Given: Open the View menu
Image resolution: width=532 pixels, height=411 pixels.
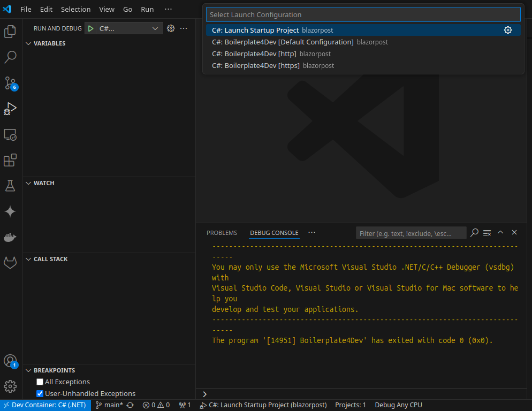Looking at the screenshot, I should pyautogui.click(x=107, y=9).
